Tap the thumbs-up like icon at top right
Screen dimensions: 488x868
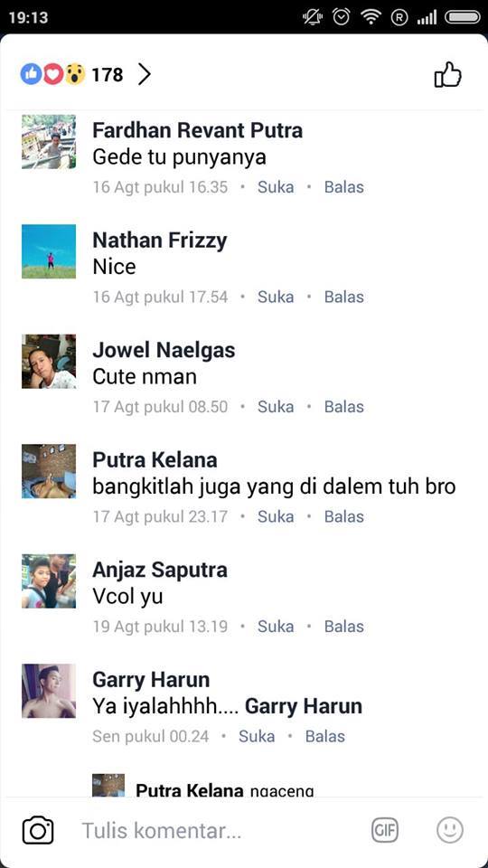point(447,75)
